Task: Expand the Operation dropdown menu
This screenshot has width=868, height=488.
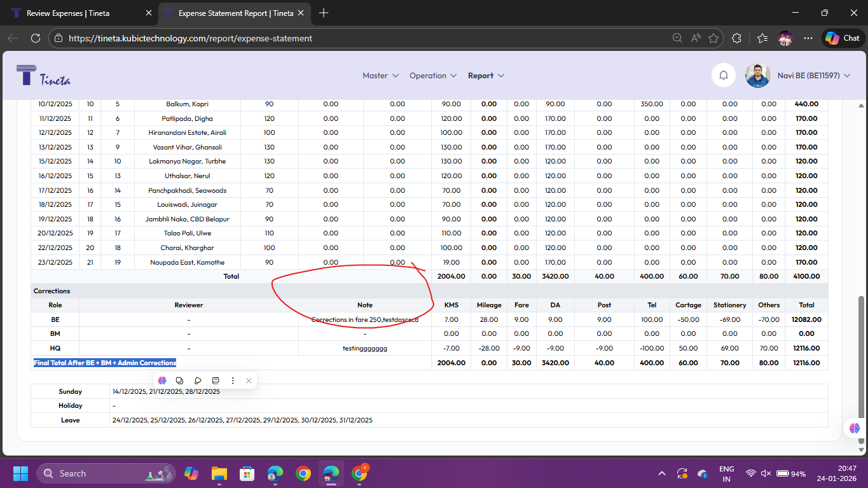Action: [x=433, y=76]
